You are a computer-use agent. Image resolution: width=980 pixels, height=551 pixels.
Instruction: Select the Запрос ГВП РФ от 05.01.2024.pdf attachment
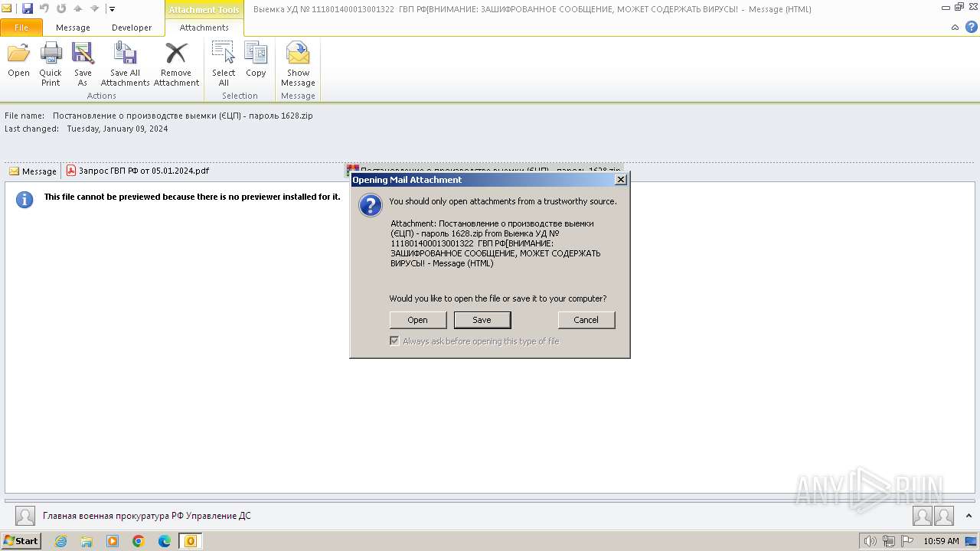tap(138, 171)
